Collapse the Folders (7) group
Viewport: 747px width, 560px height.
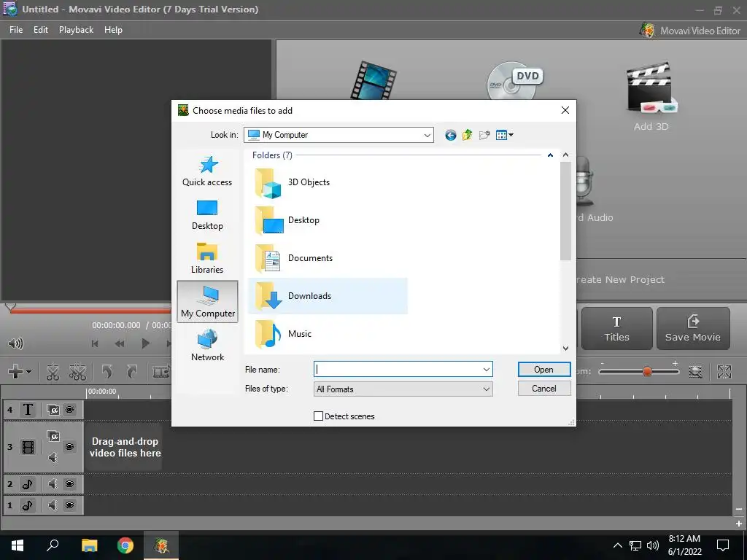tap(550, 155)
